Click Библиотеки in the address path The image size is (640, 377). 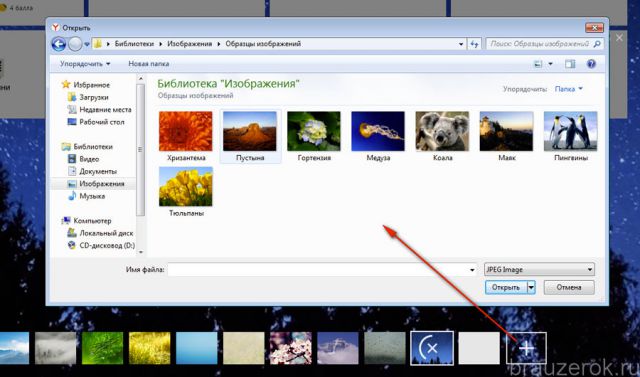[x=134, y=44]
